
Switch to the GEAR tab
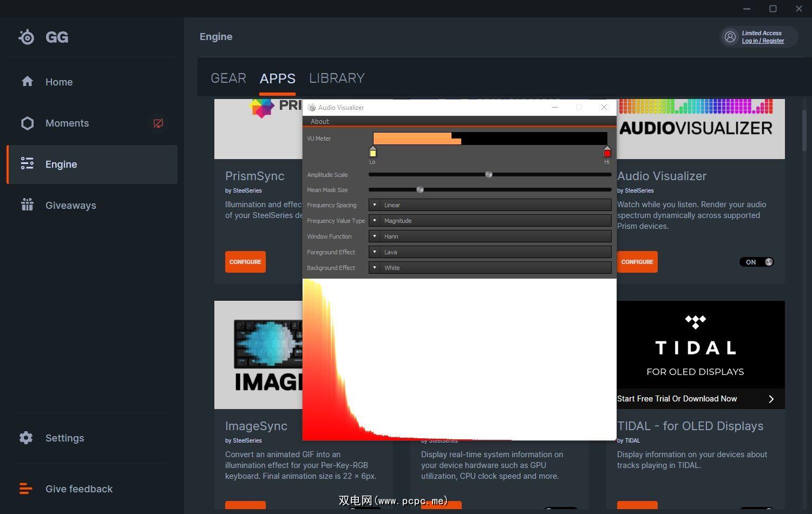pyautogui.click(x=228, y=78)
